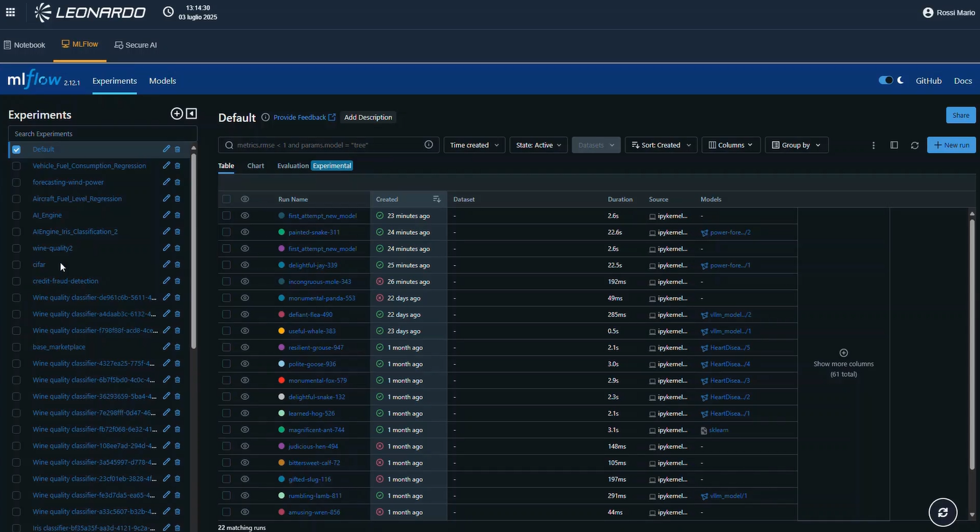Click pencil icon next to wine-quality2 experiment
The width and height of the screenshot is (980, 532).
click(167, 248)
